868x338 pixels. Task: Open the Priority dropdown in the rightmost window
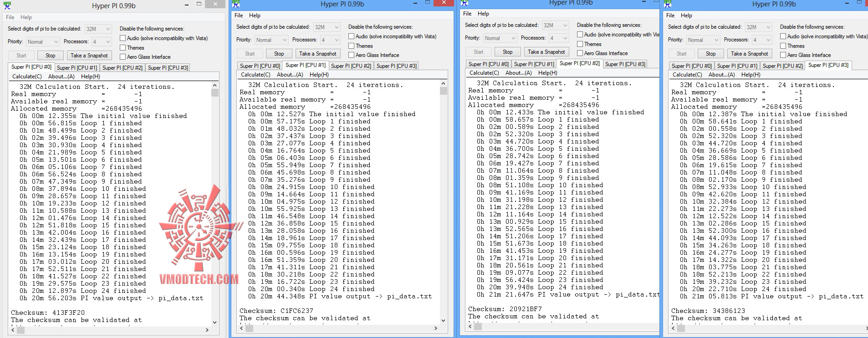point(703,40)
